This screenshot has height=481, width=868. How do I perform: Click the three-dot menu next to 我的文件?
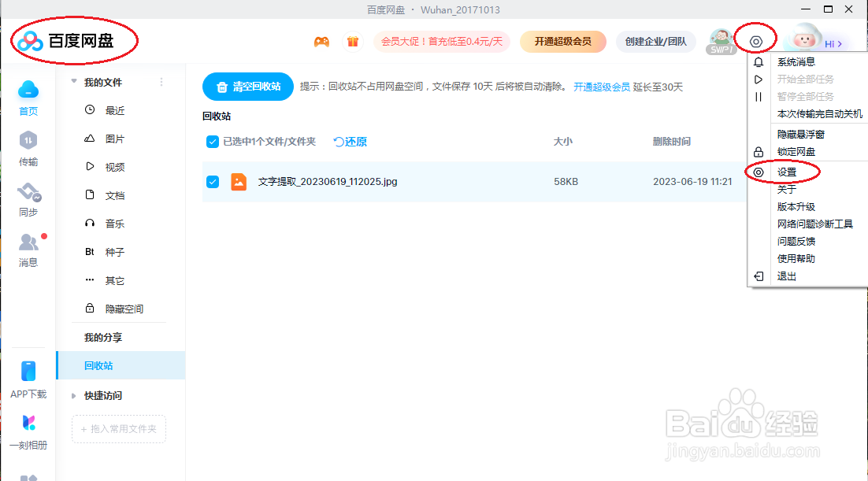tap(161, 82)
